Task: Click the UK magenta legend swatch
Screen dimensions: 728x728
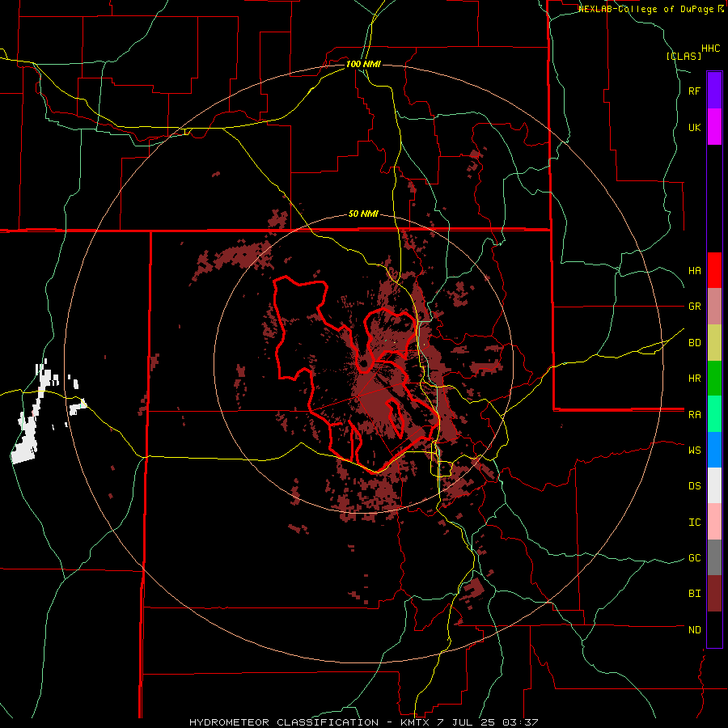Action: pyautogui.click(x=714, y=127)
